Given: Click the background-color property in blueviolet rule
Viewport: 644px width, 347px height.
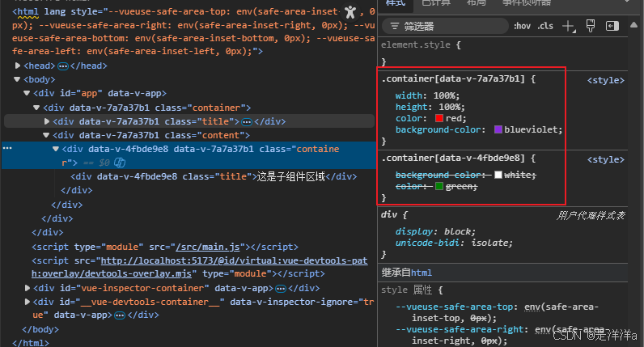Looking at the screenshot, I should point(438,129).
